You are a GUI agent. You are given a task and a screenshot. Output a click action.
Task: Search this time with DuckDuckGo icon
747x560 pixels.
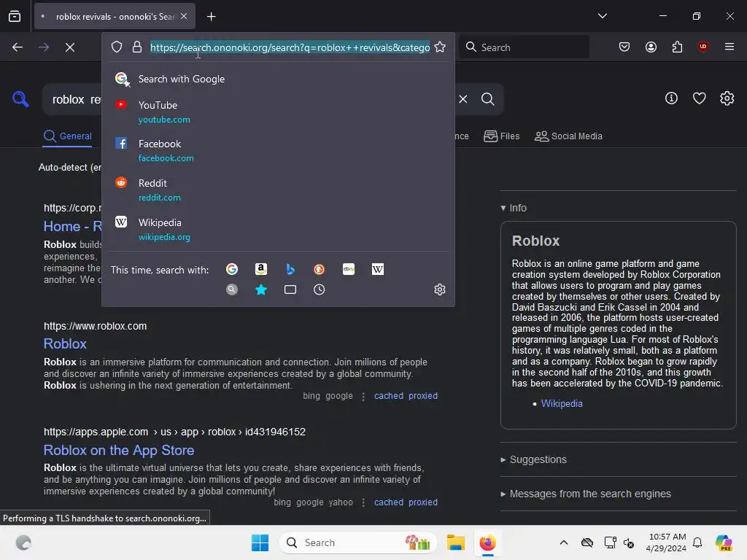[x=320, y=270]
